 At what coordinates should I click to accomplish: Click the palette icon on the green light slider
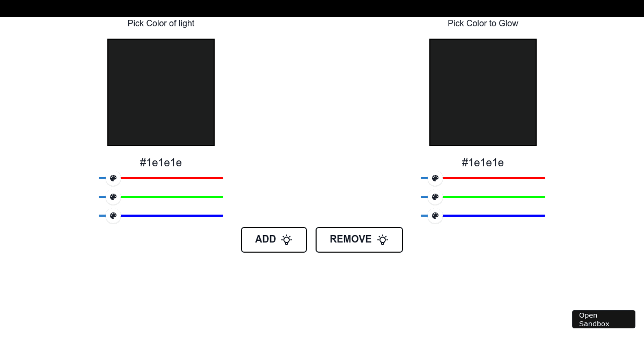point(113,197)
